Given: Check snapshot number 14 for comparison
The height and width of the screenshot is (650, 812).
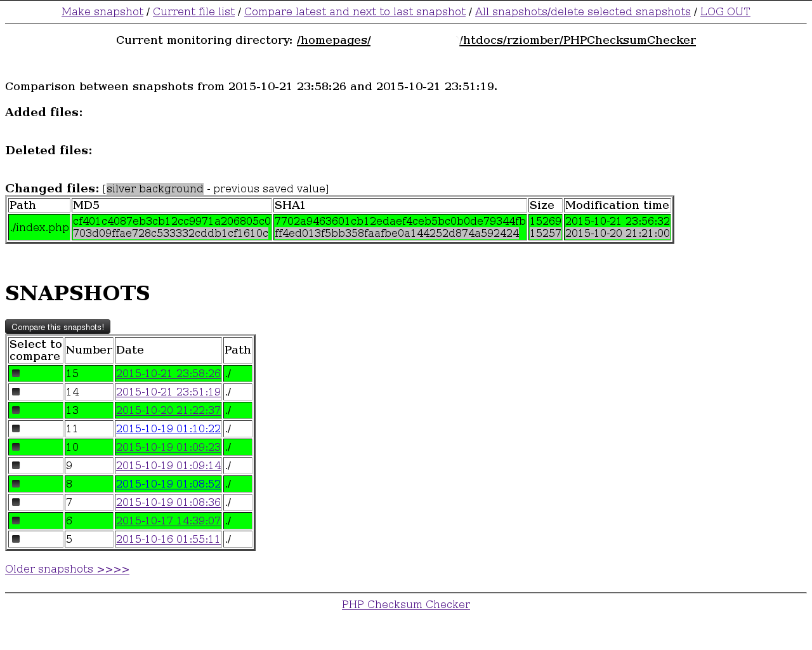Looking at the screenshot, I should pos(15,392).
